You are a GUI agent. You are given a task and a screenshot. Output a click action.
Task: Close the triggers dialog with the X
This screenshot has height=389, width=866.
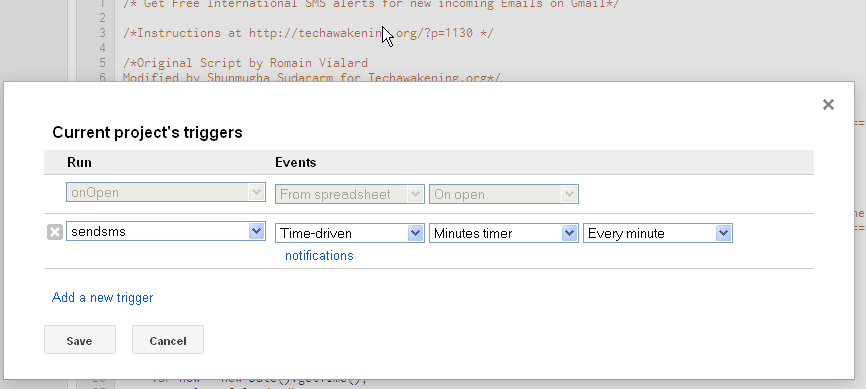pyautogui.click(x=828, y=104)
